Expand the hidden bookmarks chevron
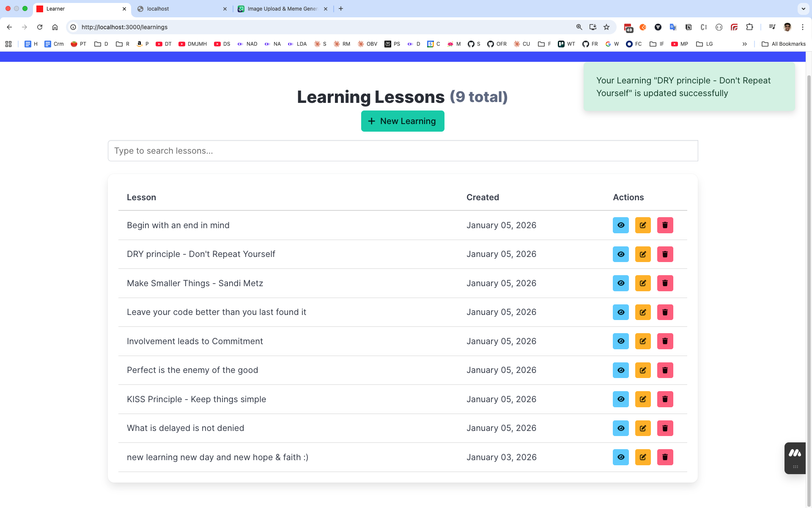The image size is (812, 508). pos(744,44)
